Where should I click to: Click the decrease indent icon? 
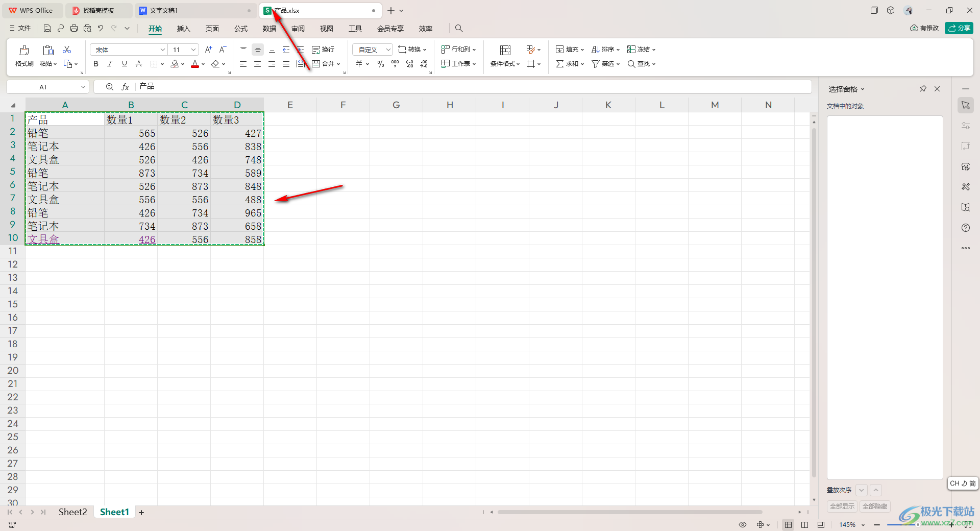coord(286,50)
